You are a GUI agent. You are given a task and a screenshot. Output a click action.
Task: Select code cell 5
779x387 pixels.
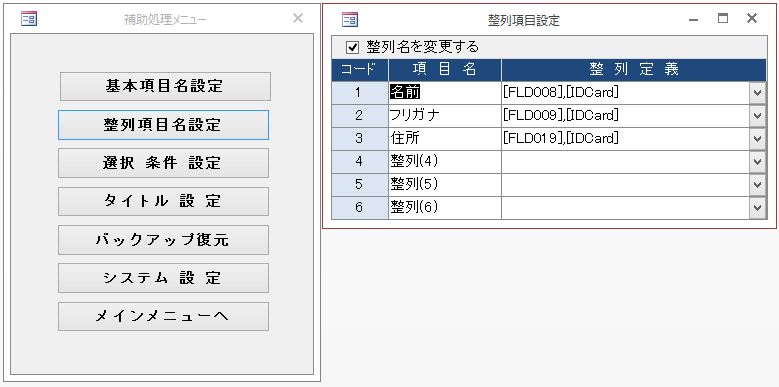point(360,185)
